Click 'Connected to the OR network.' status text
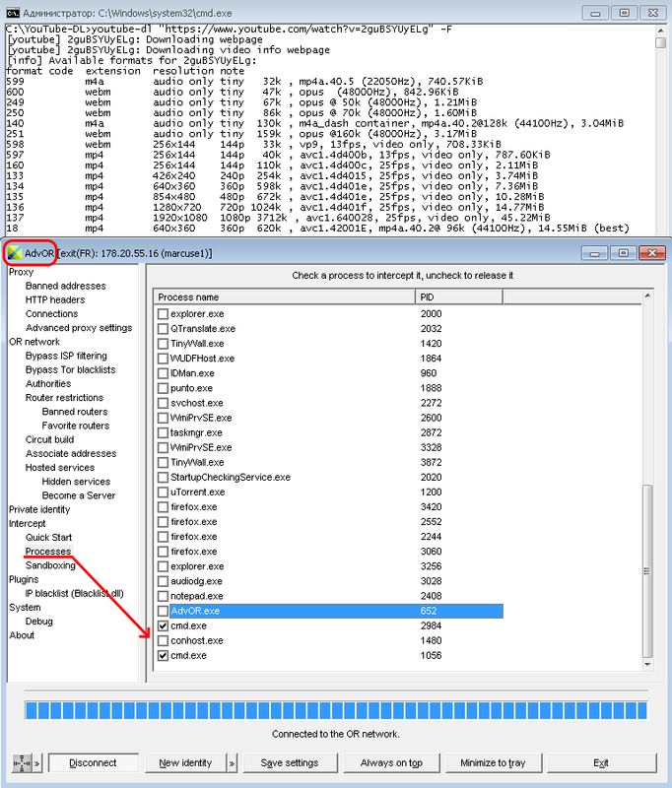 coord(336,734)
